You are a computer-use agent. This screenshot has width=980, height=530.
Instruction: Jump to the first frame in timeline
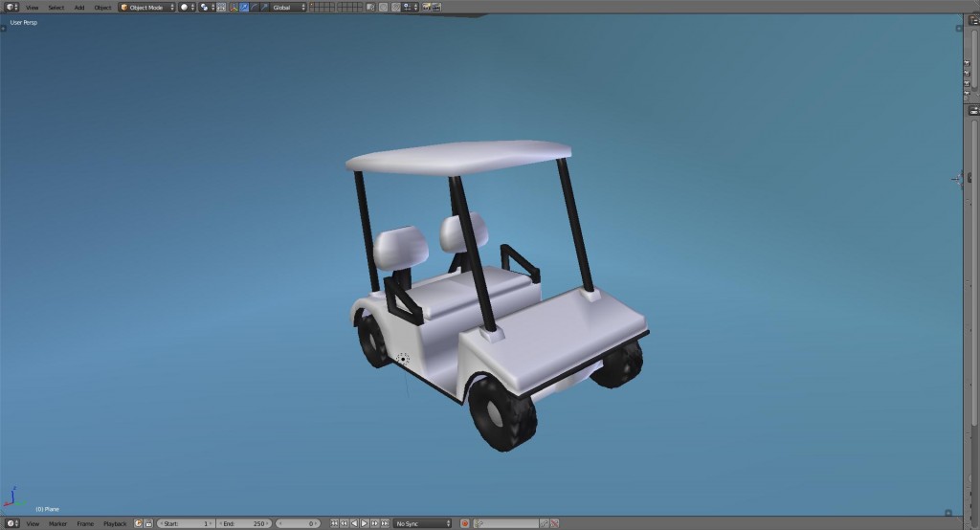334,523
